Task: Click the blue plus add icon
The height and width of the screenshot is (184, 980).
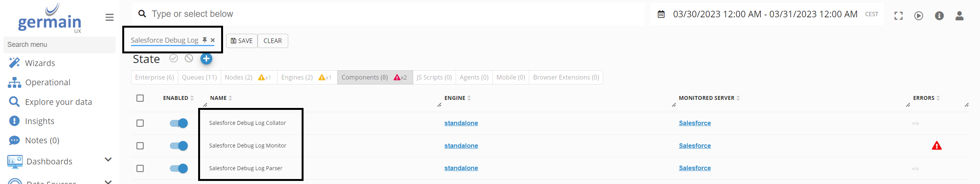Action: (x=206, y=59)
